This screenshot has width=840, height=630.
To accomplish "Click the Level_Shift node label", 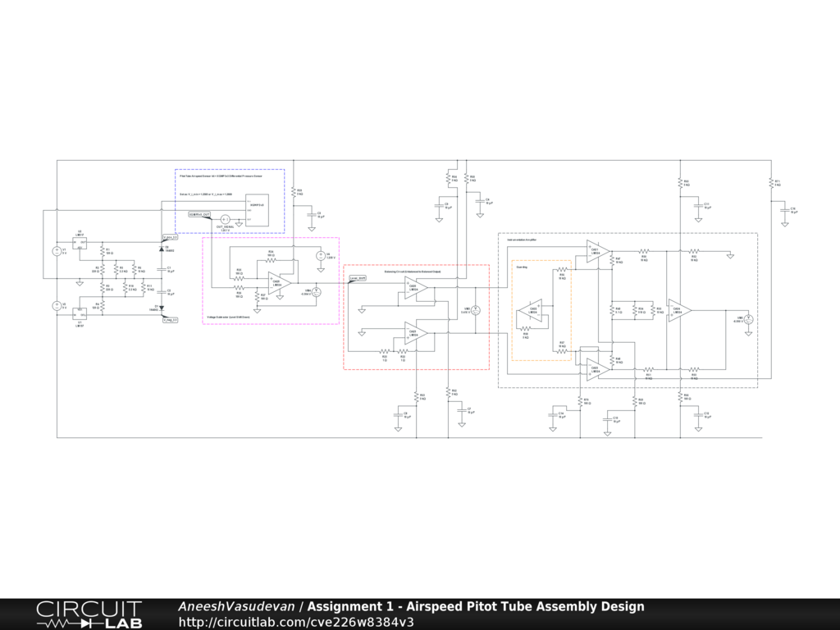I will click(x=358, y=278).
